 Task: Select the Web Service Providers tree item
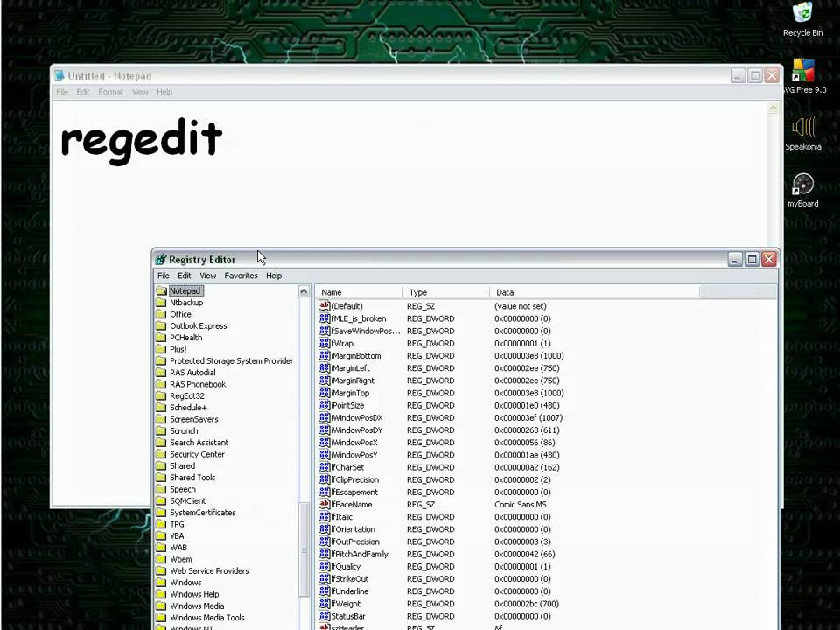coord(209,570)
